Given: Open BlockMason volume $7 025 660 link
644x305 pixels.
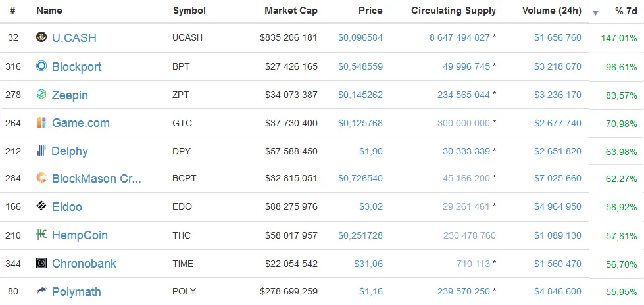Looking at the screenshot, I should [558, 178].
